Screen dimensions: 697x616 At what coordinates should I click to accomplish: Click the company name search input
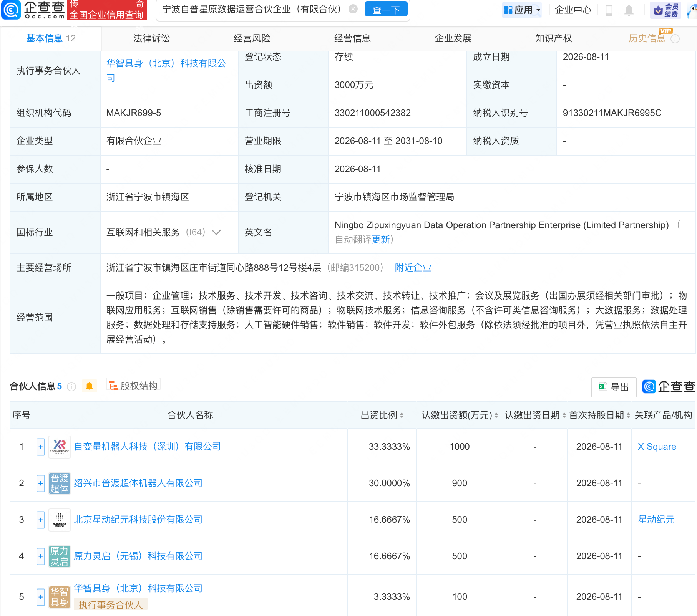pyautogui.click(x=252, y=9)
